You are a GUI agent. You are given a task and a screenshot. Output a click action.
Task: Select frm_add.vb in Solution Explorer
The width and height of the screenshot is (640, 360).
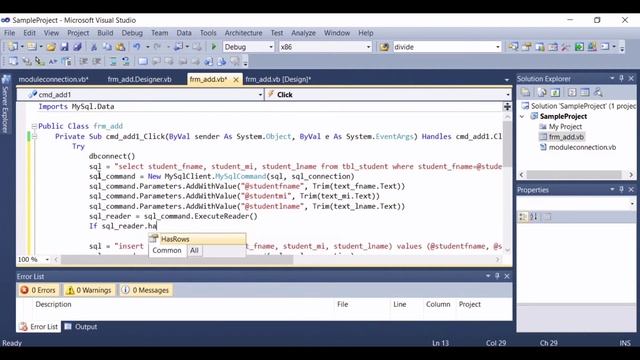[566, 137]
